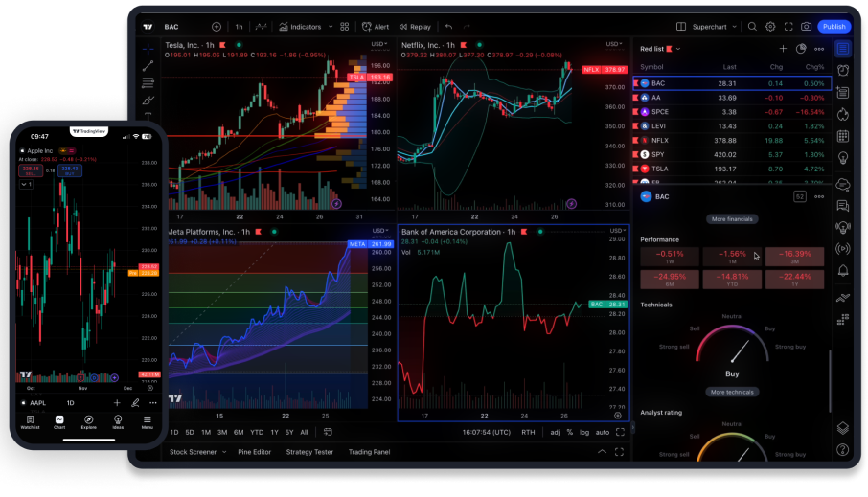Open the Superchart layout dropdown
Screen dimensions: 868x497
pos(736,27)
